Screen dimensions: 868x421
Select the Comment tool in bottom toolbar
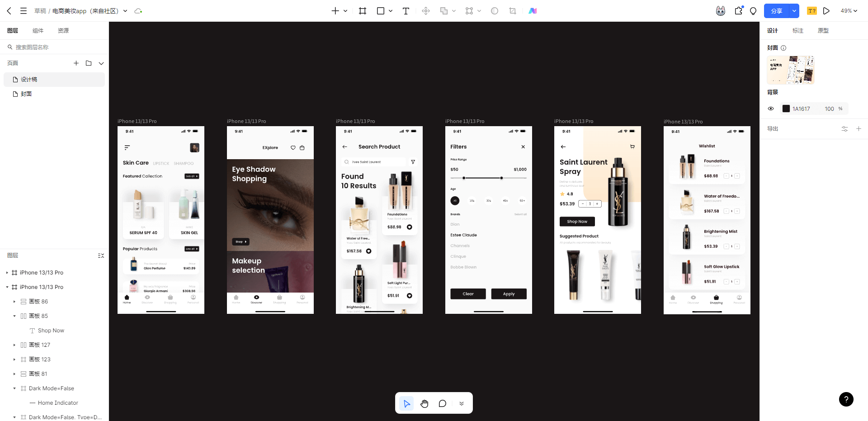[x=443, y=403]
